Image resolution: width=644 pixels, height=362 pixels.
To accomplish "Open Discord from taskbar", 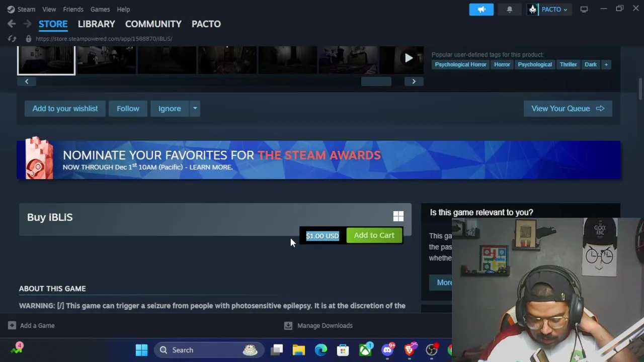I will (x=387, y=350).
